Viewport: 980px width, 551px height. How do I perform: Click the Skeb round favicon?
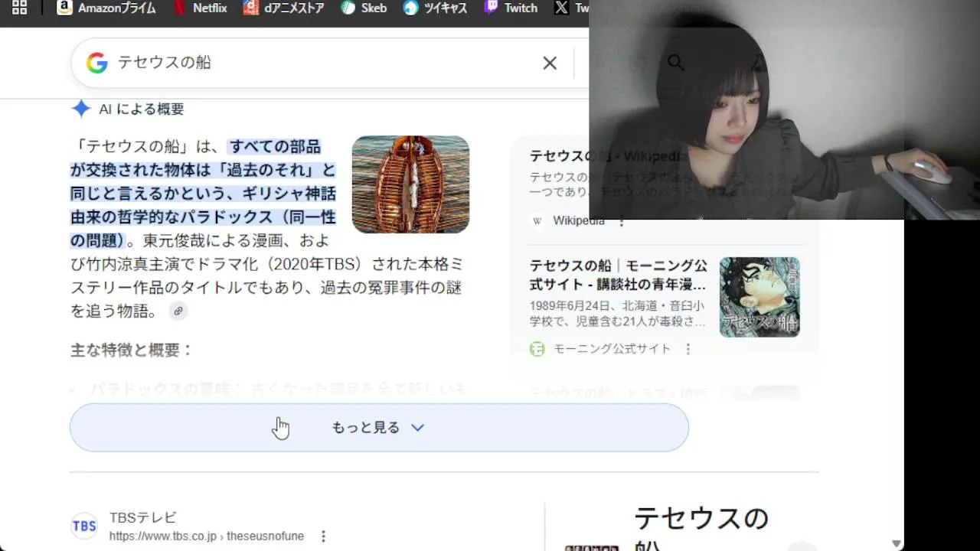pyautogui.click(x=348, y=8)
